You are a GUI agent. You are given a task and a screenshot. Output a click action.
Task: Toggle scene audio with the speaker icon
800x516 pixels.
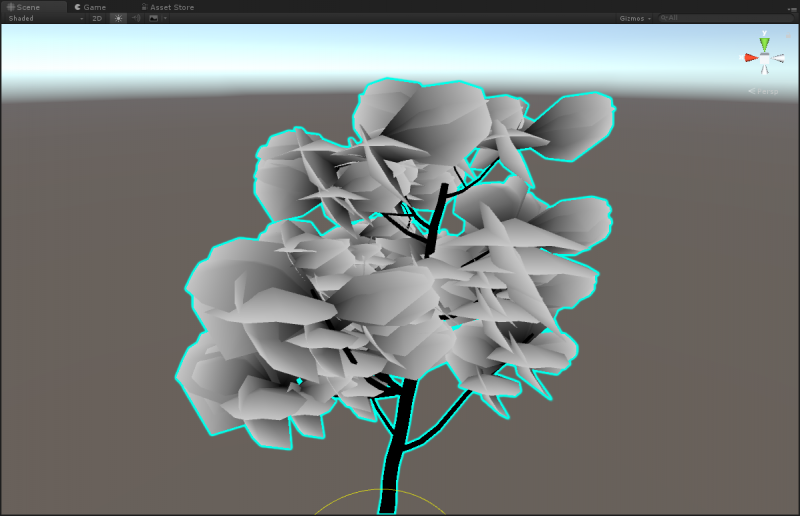(136, 18)
